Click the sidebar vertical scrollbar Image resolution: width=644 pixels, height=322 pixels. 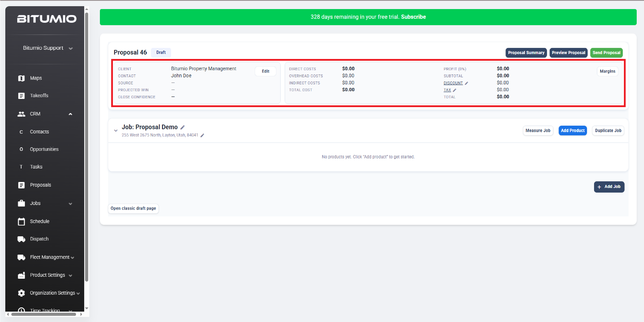(x=87, y=147)
